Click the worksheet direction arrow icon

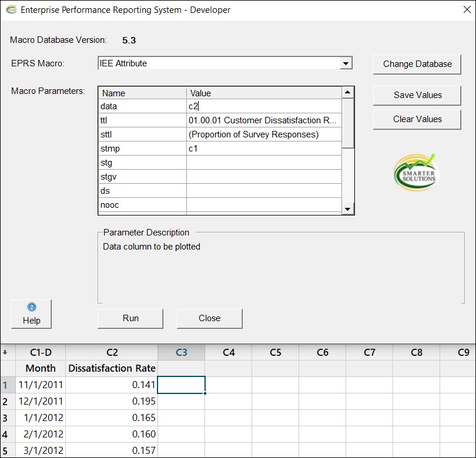click(x=6, y=352)
